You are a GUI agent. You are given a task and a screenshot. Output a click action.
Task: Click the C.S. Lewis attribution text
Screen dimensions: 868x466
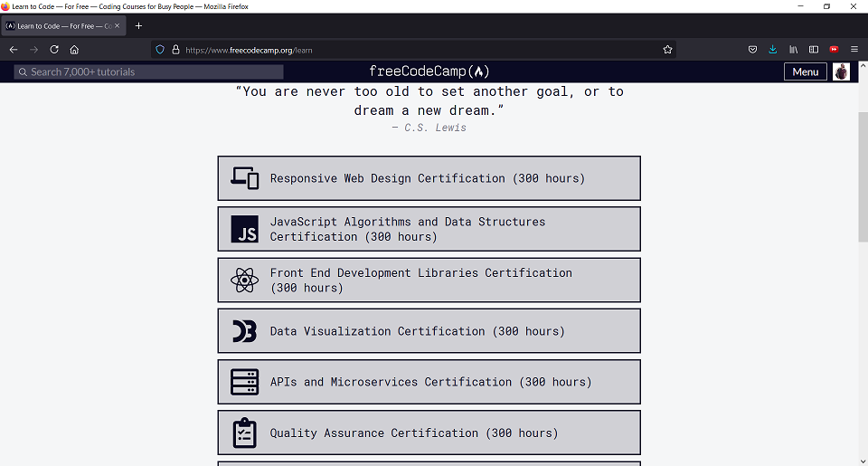[429, 128]
